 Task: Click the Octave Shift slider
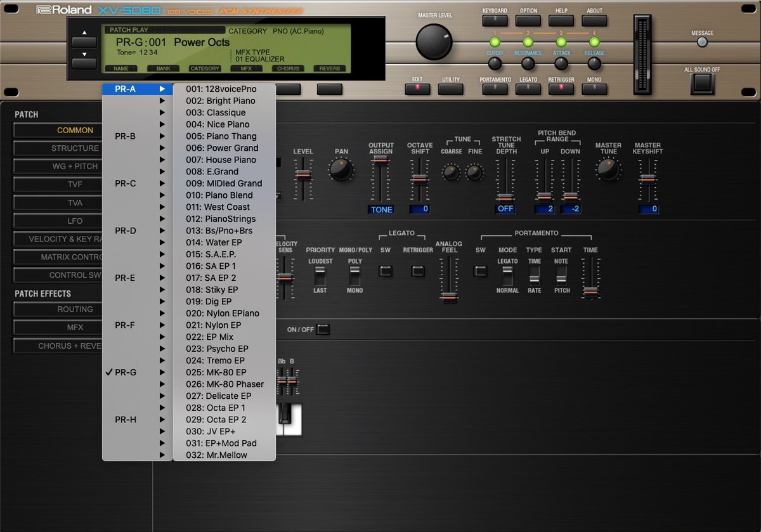(x=419, y=179)
